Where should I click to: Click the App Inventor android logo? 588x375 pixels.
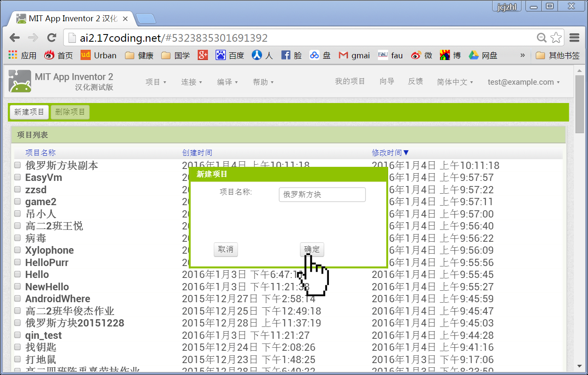[20, 81]
